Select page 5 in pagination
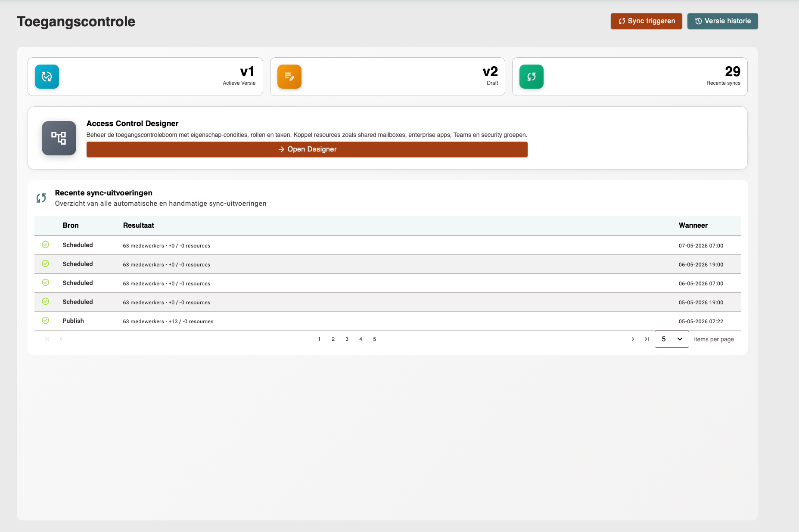Viewport: 799px width, 532px height. (x=375, y=339)
